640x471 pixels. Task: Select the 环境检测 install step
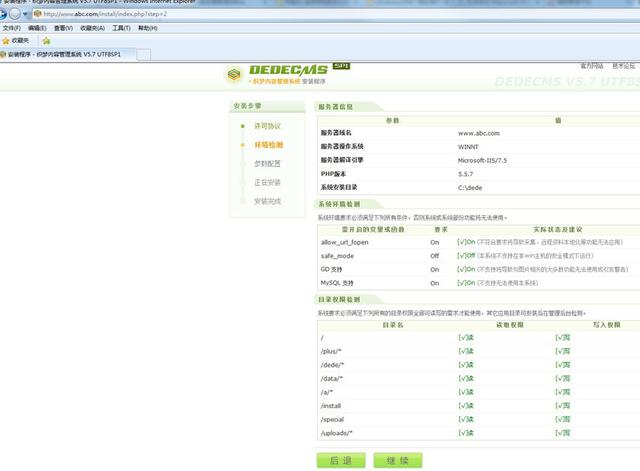[269, 145]
